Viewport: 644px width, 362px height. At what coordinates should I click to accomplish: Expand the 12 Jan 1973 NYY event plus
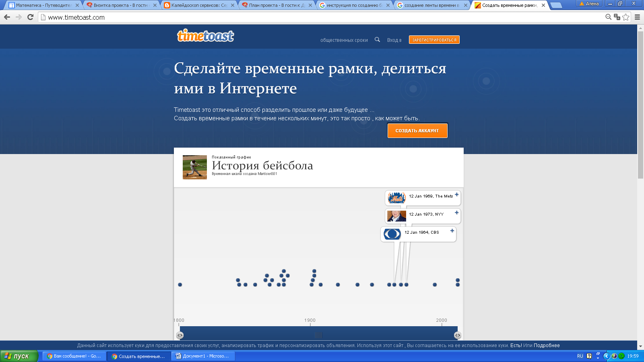[456, 213]
